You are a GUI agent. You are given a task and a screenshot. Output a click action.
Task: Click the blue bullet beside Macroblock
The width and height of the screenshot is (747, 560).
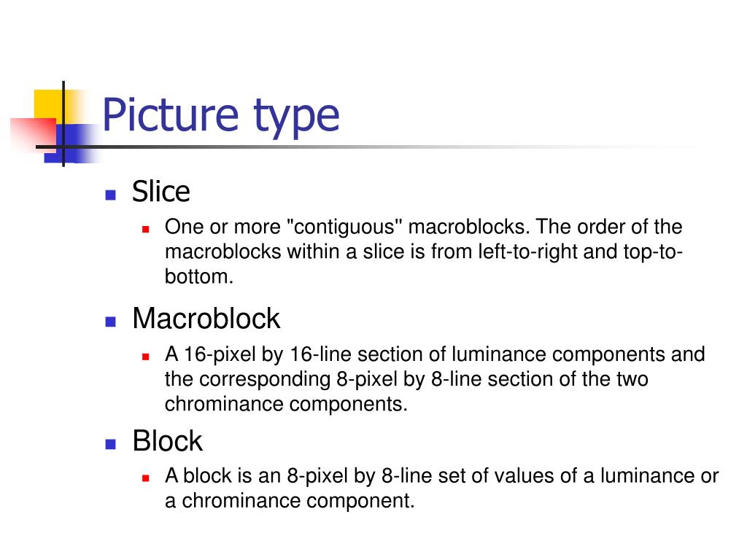111,322
